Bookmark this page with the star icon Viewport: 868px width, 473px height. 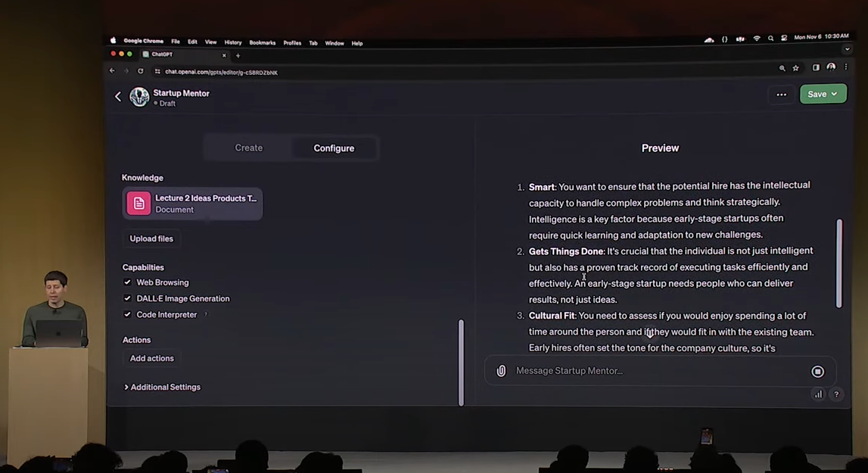pyautogui.click(x=795, y=68)
